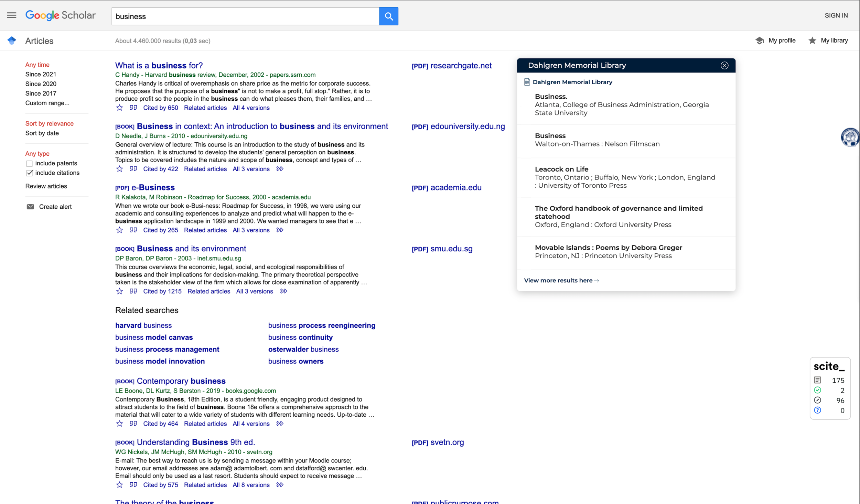Click the scite supporting checkmark icon
Image resolution: width=860 pixels, height=504 pixels.
[x=818, y=390]
